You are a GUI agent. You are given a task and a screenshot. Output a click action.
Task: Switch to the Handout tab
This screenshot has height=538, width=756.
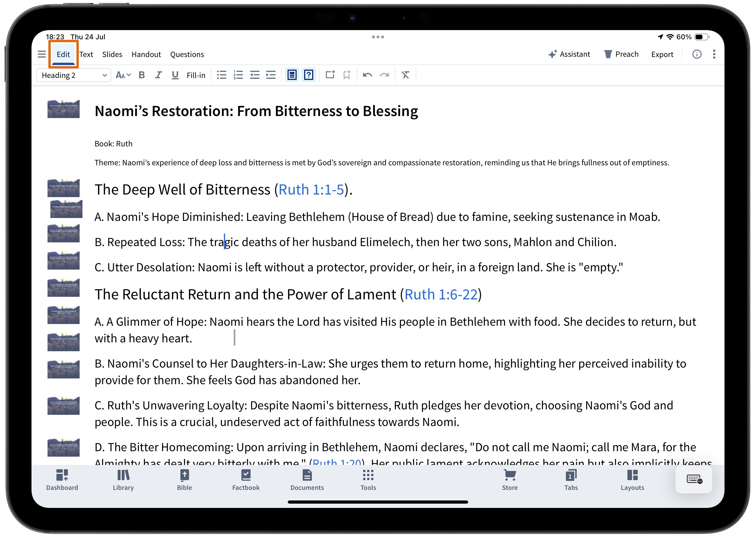point(146,54)
